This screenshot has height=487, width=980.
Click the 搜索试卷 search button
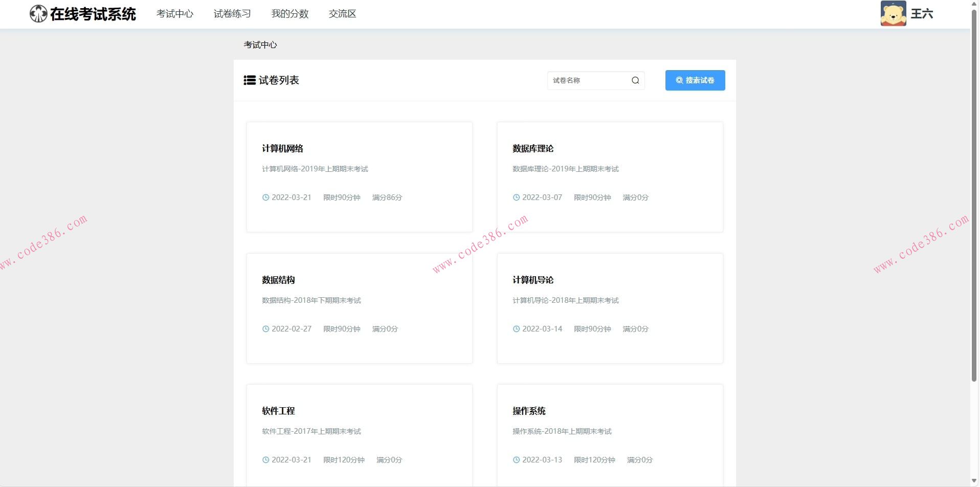(695, 80)
